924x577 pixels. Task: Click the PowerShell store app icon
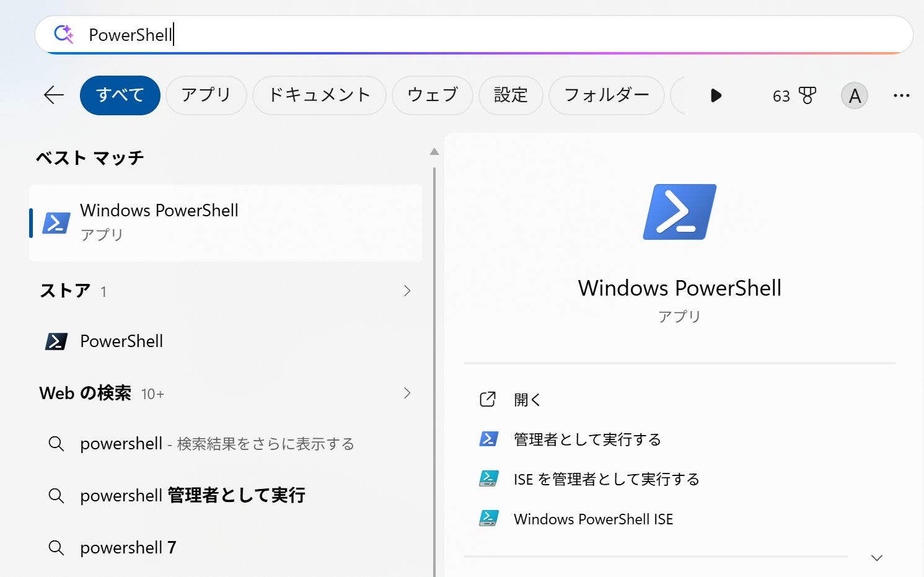(x=56, y=341)
